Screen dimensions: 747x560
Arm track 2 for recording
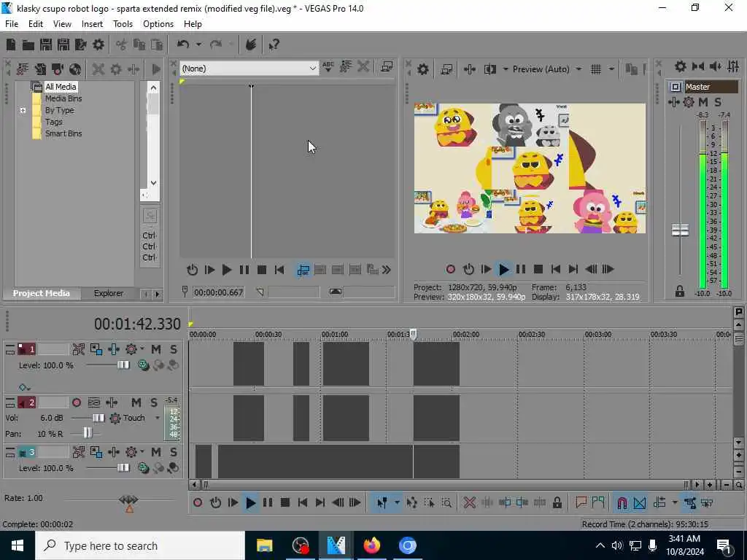click(x=76, y=402)
